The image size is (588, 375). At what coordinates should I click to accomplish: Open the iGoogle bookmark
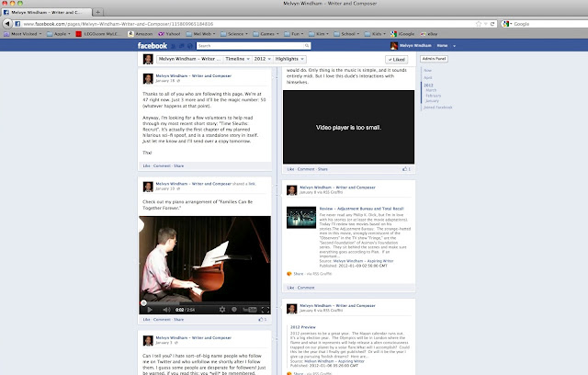point(402,34)
